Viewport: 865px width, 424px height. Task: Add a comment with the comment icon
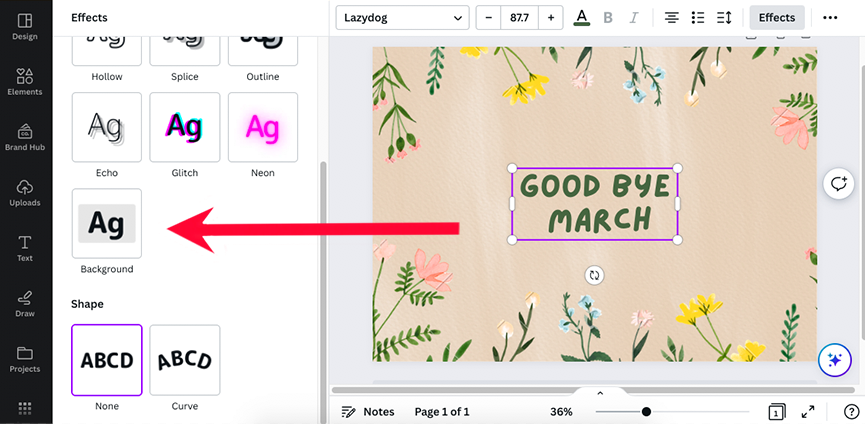pos(839,184)
